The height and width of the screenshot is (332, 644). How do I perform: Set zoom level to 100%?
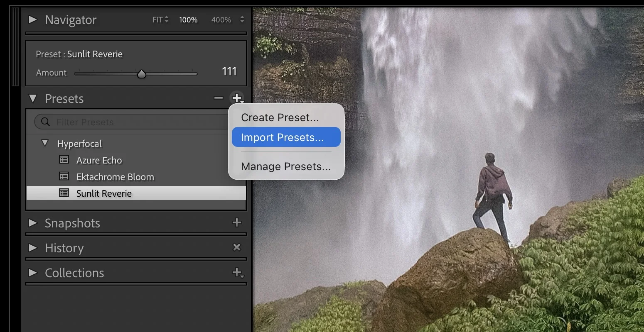(x=188, y=20)
